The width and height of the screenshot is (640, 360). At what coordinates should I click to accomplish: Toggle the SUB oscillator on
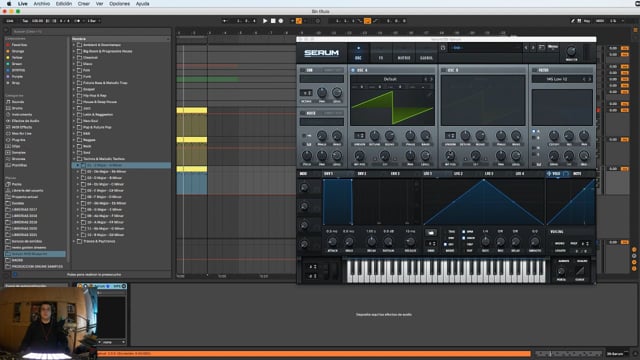302,70
